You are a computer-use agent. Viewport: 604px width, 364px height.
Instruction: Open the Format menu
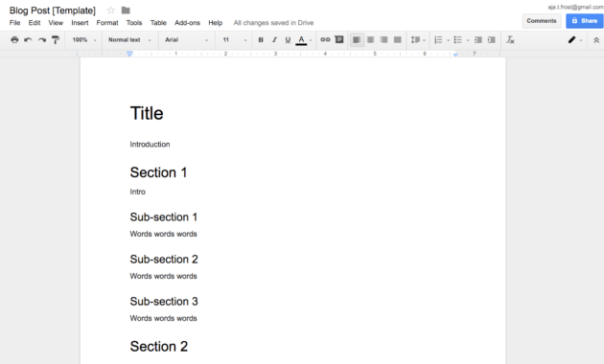tap(107, 23)
